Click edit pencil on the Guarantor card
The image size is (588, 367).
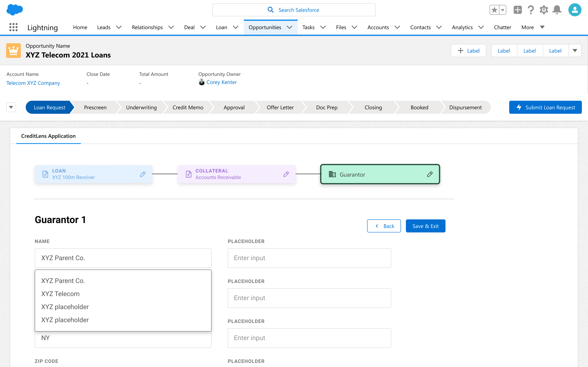click(430, 174)
